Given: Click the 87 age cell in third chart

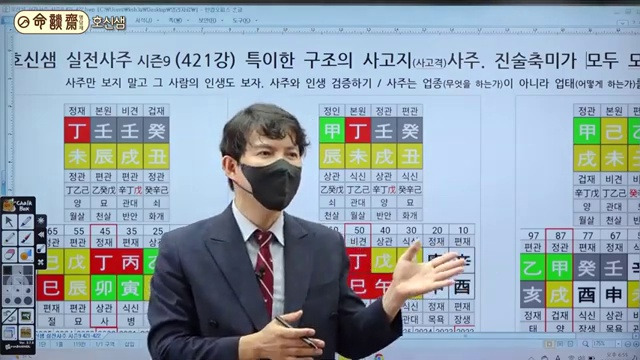Looking at the screenshot, I should point(560,236).
